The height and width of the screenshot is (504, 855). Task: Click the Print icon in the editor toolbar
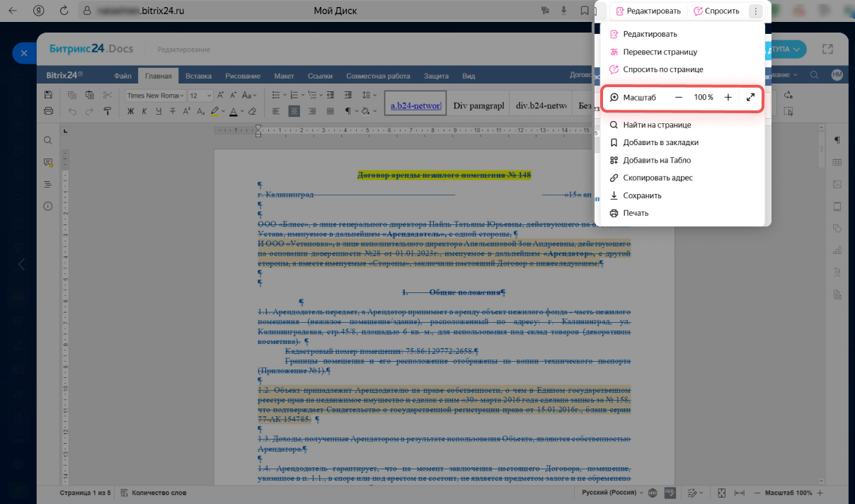tap(48, 111)
